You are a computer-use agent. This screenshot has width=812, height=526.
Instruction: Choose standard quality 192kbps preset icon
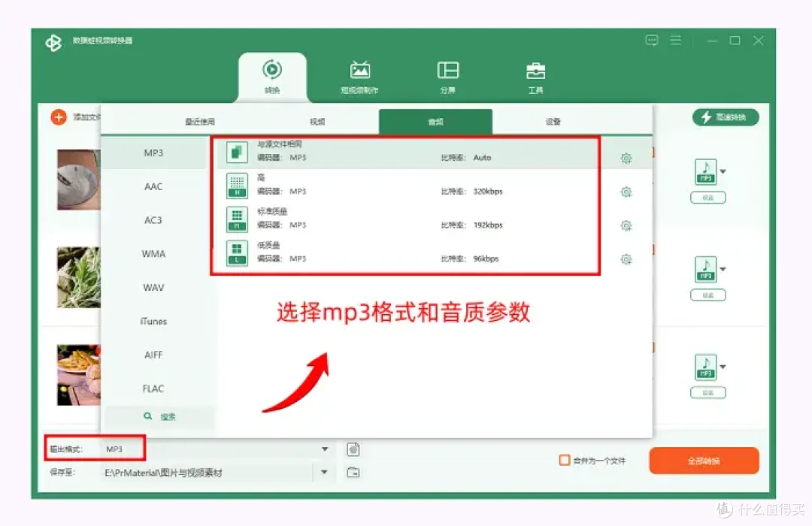237,219
